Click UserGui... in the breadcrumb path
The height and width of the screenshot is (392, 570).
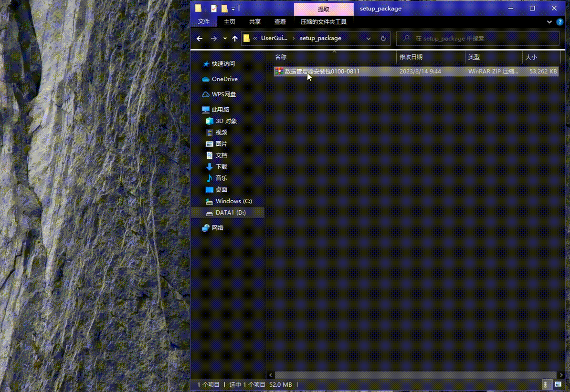pyautogui.click(x=274, y=39)
